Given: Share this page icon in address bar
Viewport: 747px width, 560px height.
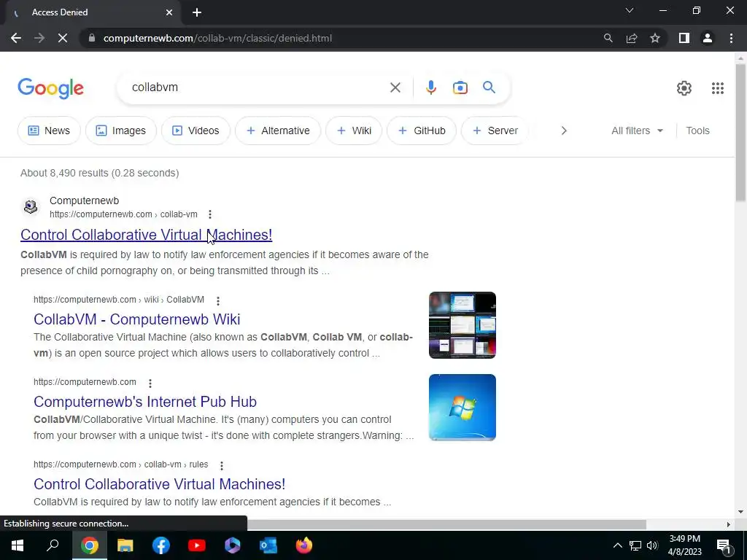Looking at the screenshot, I should coord(632,38).
